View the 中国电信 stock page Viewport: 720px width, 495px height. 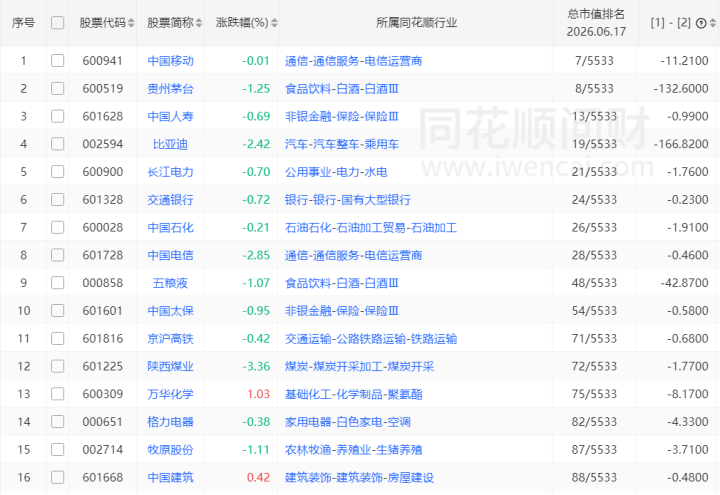(170, 255)
